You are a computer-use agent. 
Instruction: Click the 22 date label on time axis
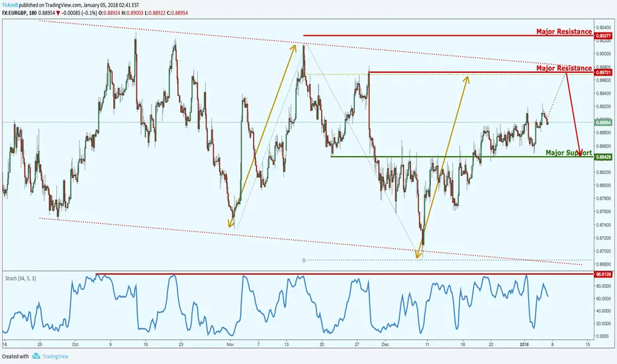(x=491, y=344)
